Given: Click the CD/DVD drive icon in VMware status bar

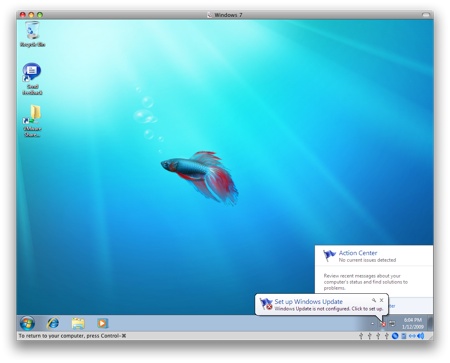Looking at the screenshot, I should point(395,336).
